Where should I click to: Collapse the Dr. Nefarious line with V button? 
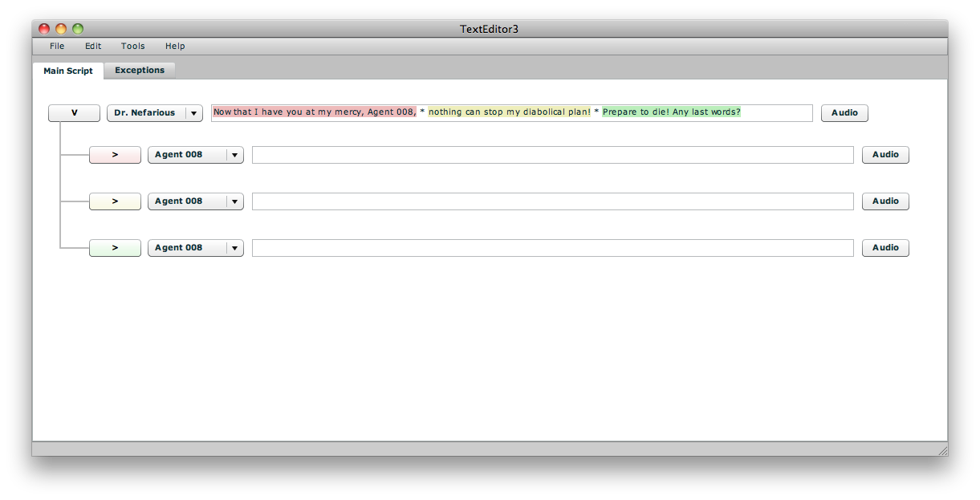pos(75,113)
